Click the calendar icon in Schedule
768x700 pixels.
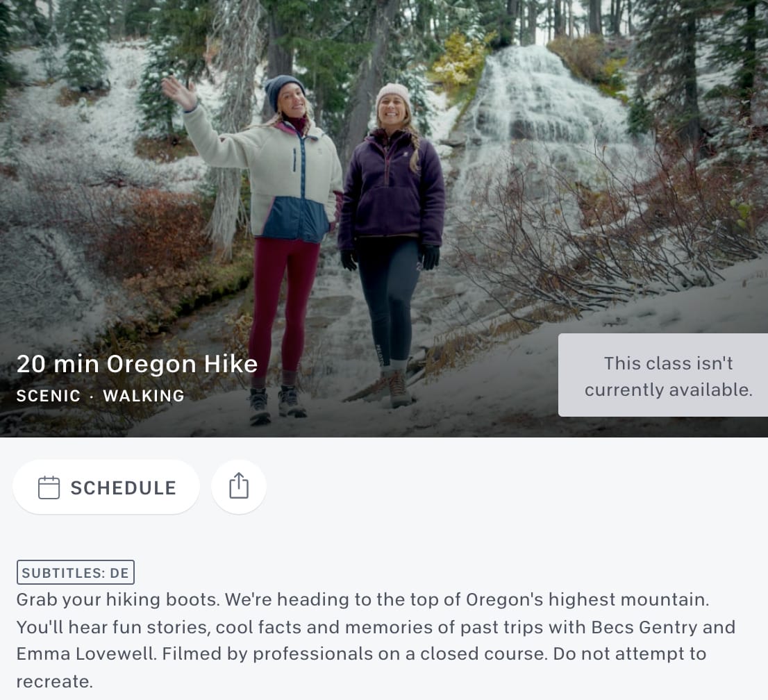pyautogui.click(x=49, y=487)
